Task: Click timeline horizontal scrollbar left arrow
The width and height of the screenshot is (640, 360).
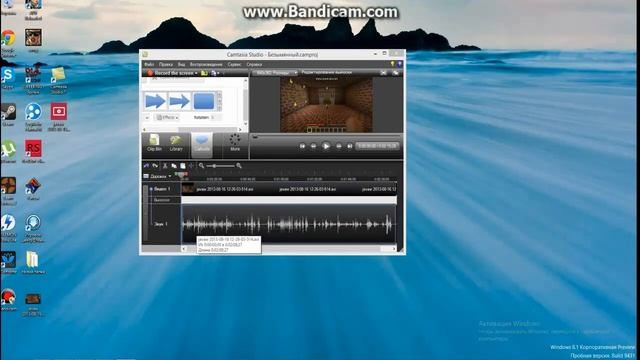Action: tap(184, 249)
